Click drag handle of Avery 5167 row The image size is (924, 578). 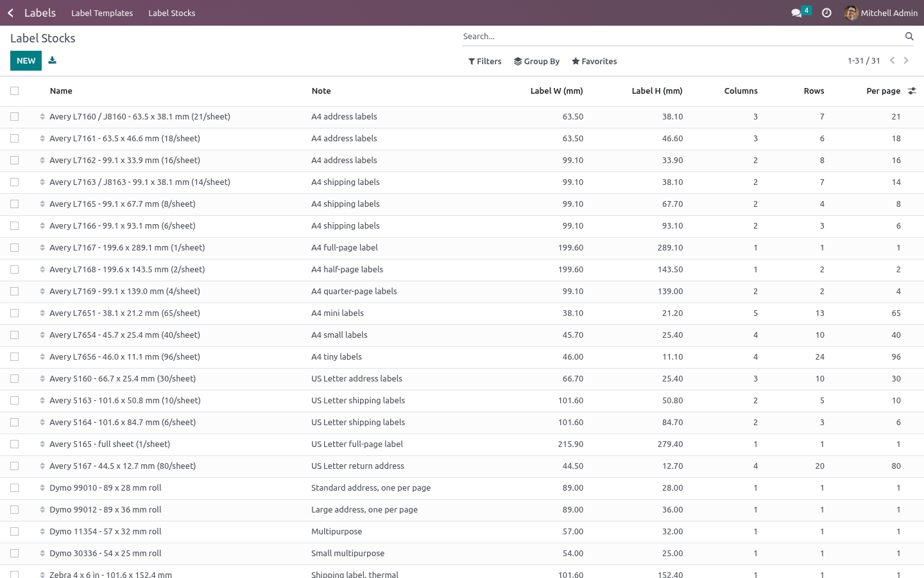click(42, 466)
